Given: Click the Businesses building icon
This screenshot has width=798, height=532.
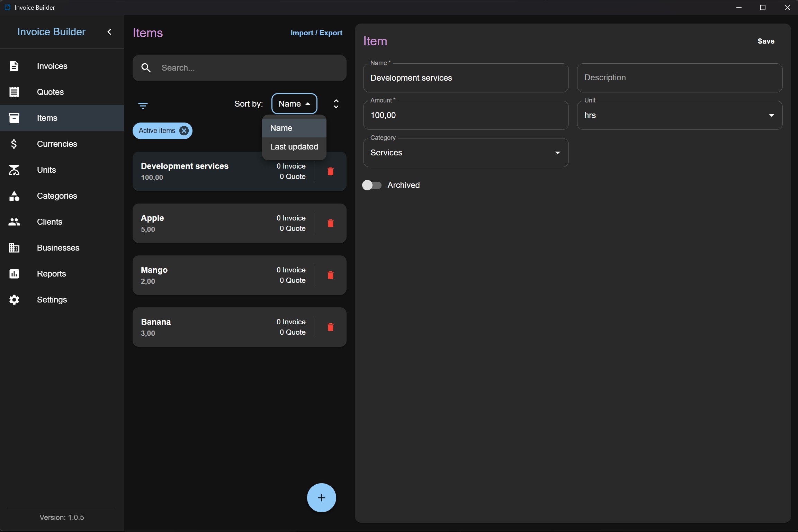Looking at the screenshot, I should coord(14,248).
